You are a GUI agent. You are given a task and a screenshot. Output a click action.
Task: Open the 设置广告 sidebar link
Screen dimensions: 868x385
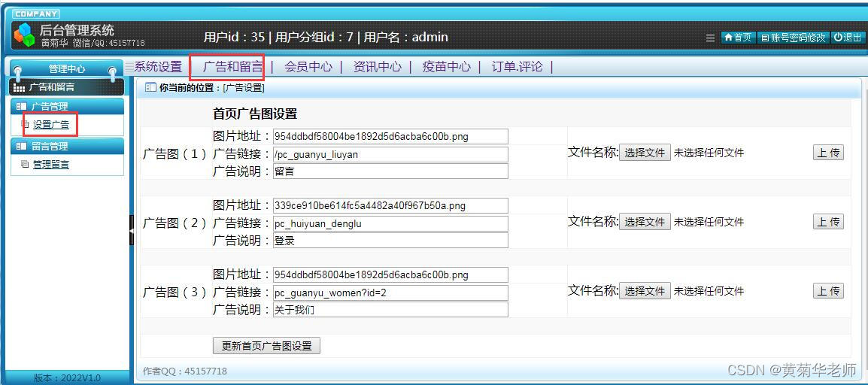click(51, 125)
